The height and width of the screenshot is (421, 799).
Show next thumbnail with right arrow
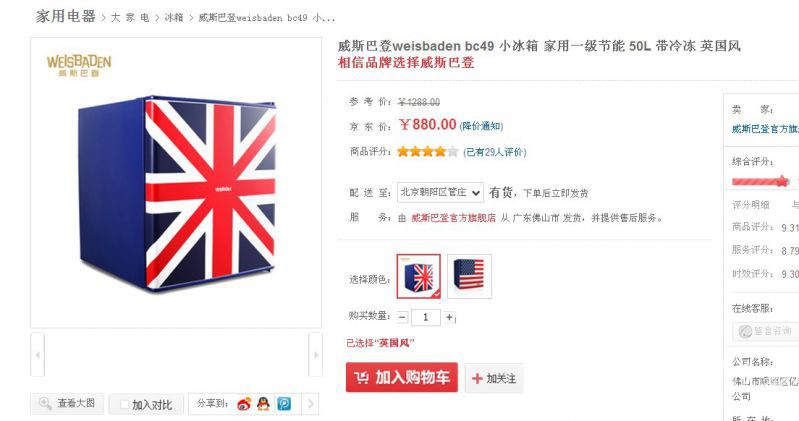[315, 355]
